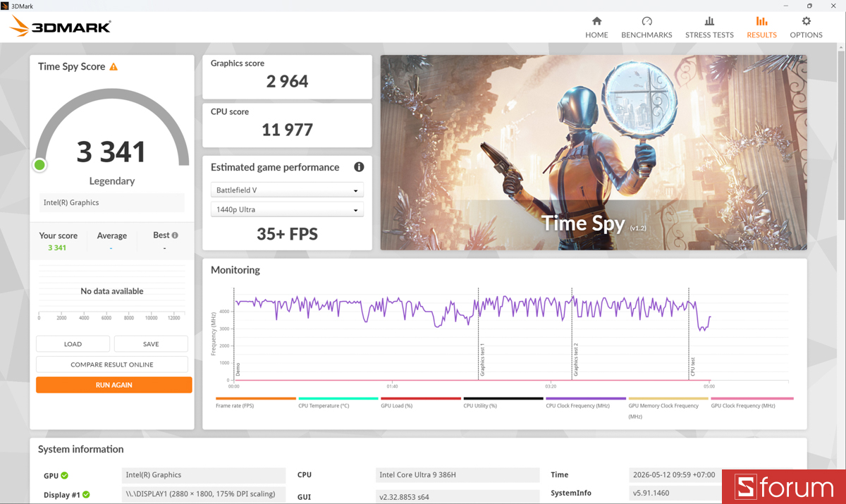846x504 pixels.
Task: Toggle Frame rate (FPS) legend swatch
Action: (x=256, y=398)
